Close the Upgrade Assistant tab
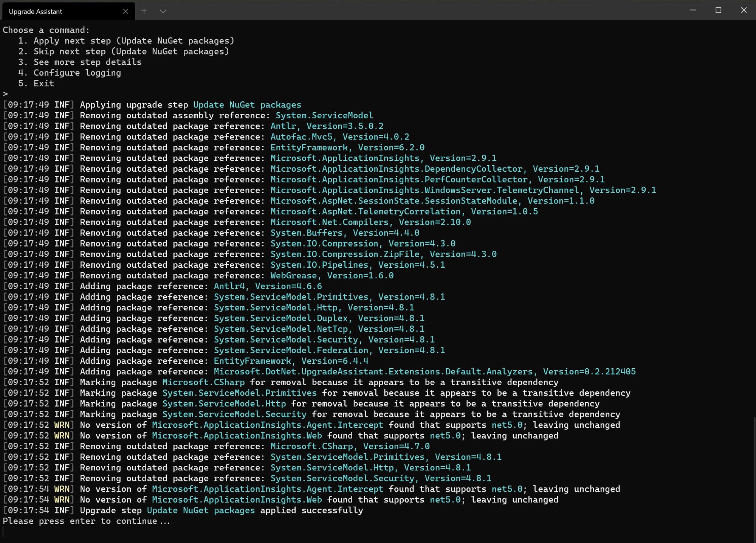 tap(126, 11)
